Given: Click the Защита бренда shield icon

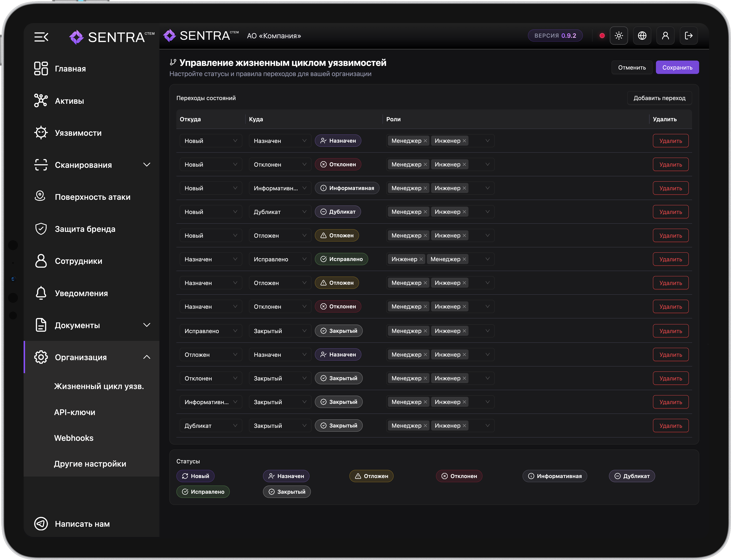Looking at the screenshot, I should [41, 229].
